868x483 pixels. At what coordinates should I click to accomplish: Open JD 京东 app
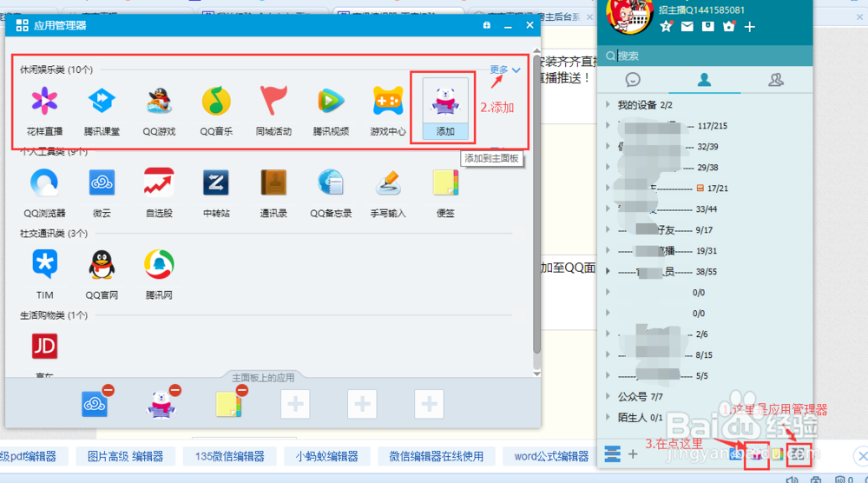[45, 347]
